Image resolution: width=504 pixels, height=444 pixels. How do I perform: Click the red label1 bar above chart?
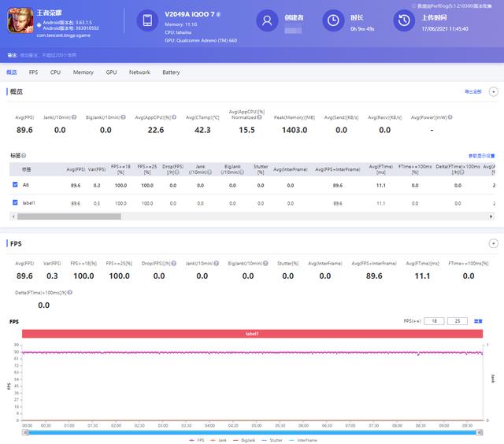(252, 334)
